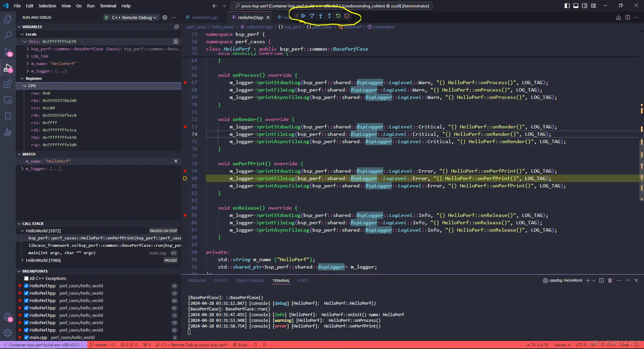
Task: Disable the HelloPerf.hpp breakpoint at line 85
Action: pyautogui.click(x=26, y=330)
